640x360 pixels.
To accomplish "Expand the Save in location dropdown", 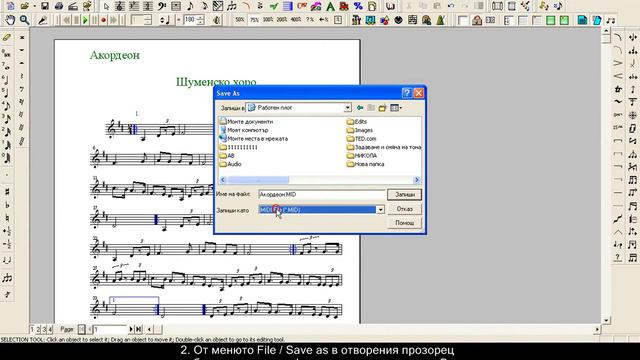I will pyautogui.click(x=347, y=108).
